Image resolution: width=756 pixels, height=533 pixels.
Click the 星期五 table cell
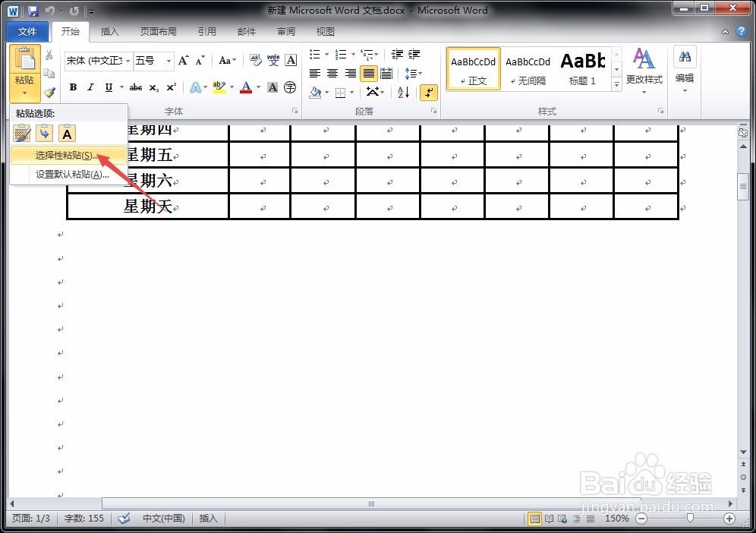148,155
